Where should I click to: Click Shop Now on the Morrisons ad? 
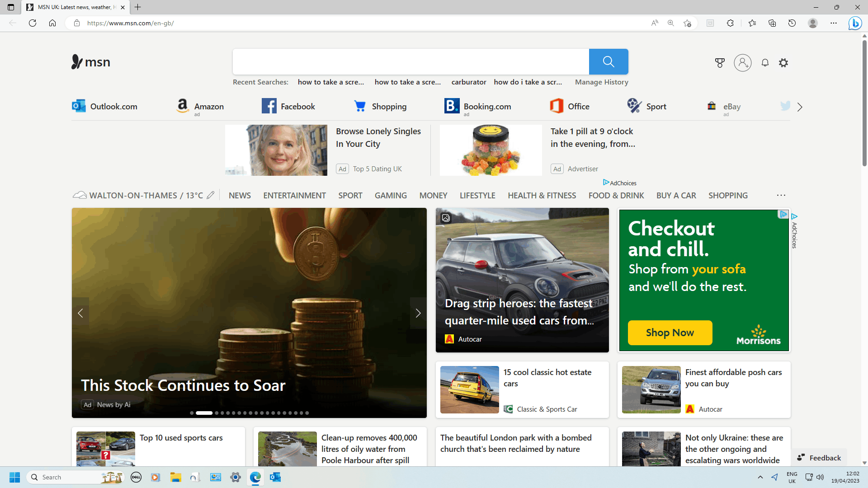[x=670, y=333]
